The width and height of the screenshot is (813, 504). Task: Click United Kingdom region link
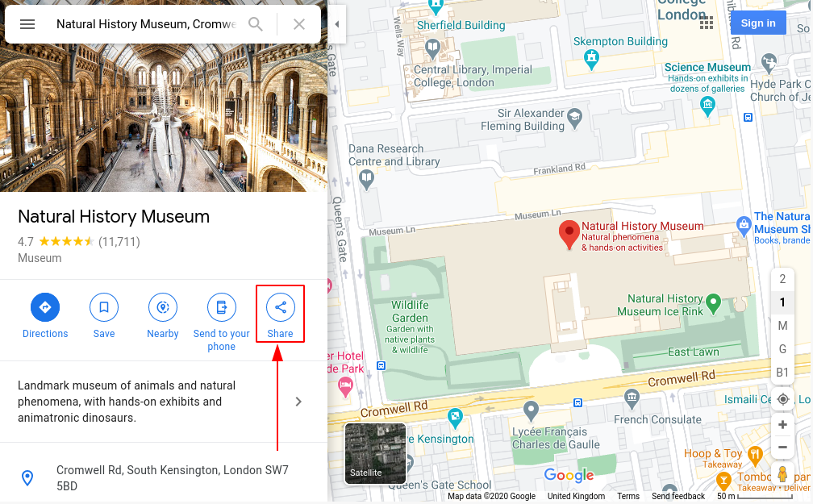point(576,496)
